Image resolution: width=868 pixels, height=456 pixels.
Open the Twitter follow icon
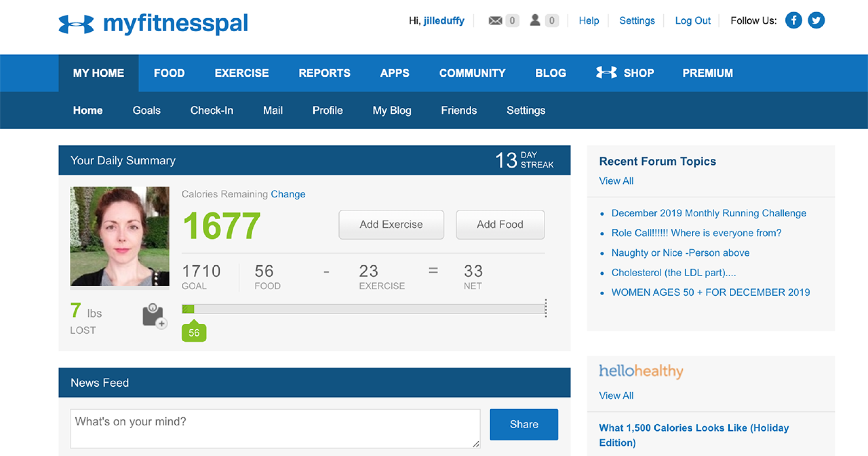coord(816,20)
